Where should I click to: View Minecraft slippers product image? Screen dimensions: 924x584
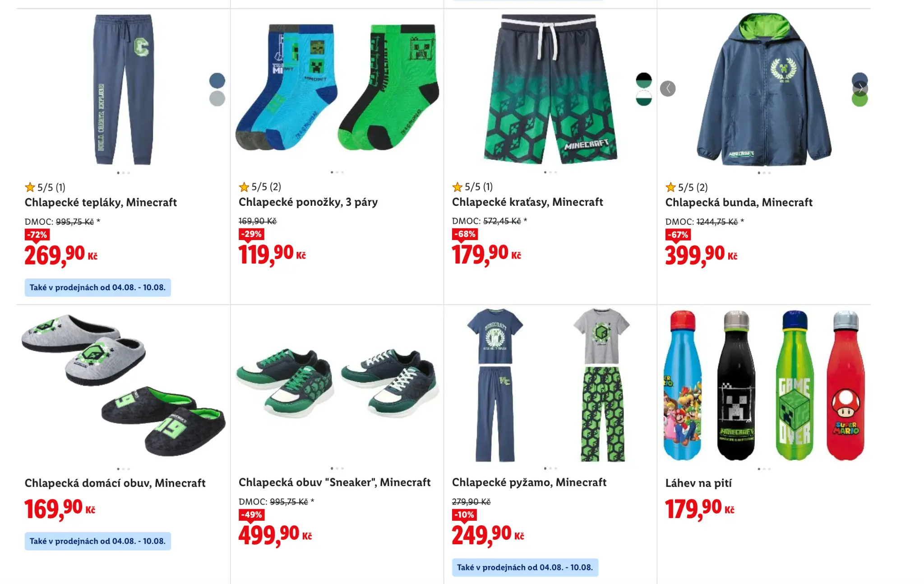[124, 385]
